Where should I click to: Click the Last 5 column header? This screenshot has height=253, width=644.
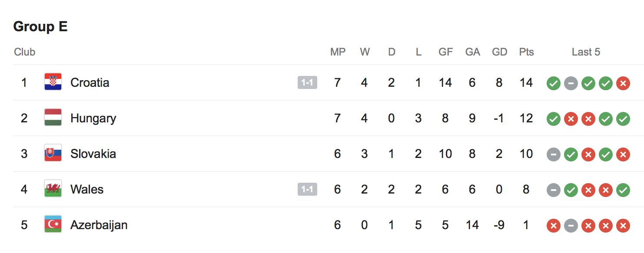pos(586,52)
